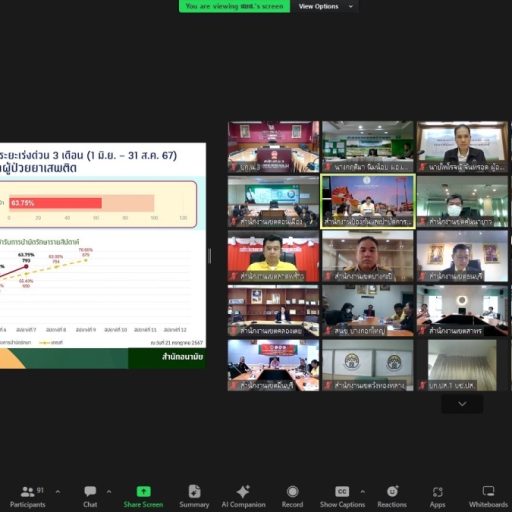The image size is (512, 512).
Task: Open the Reactions emoji picker
Action: click(x=392, y=497)
